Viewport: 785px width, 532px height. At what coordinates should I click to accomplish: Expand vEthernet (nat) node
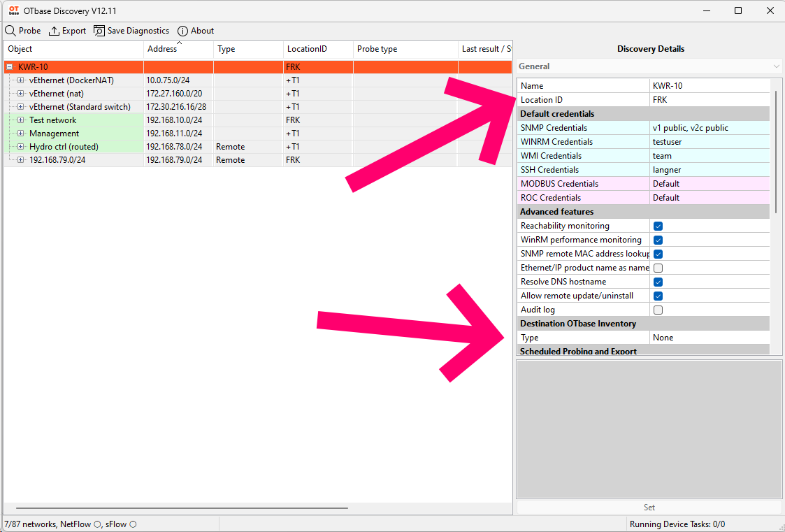(x=20, y=94)
